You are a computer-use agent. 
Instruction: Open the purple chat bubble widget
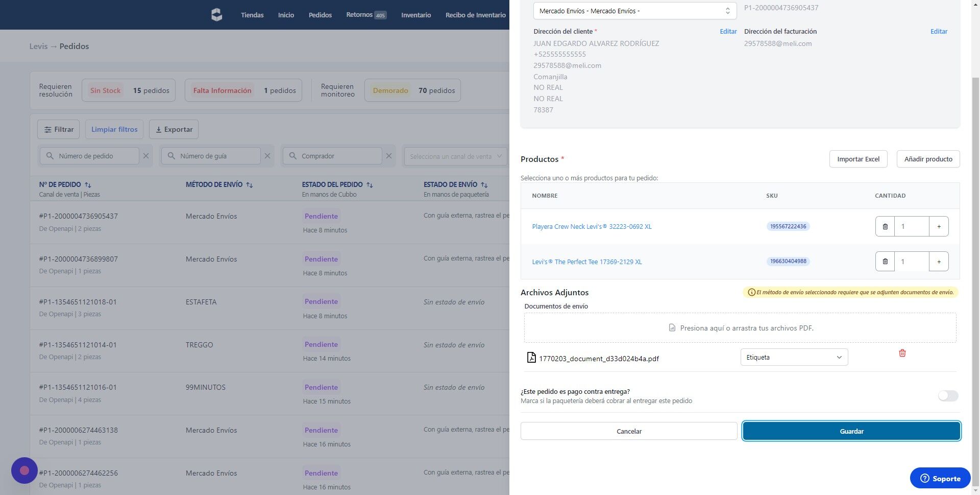(24, 470)
